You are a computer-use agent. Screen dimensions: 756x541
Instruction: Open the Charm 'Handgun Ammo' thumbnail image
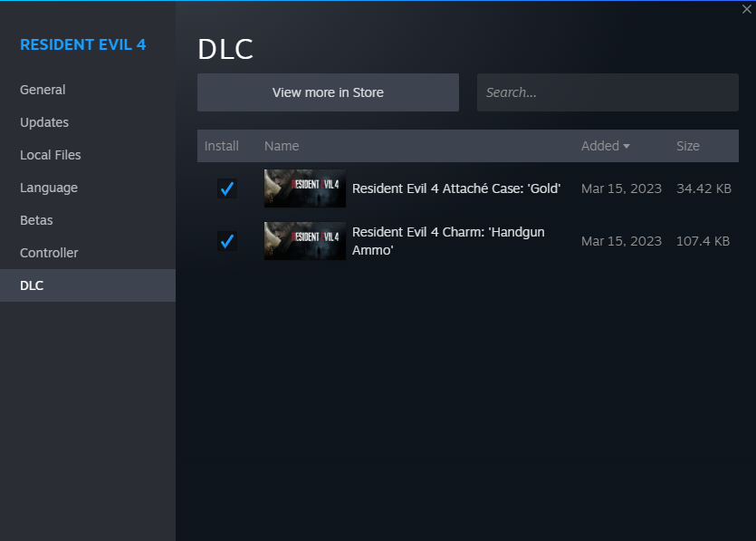[304, 241]
